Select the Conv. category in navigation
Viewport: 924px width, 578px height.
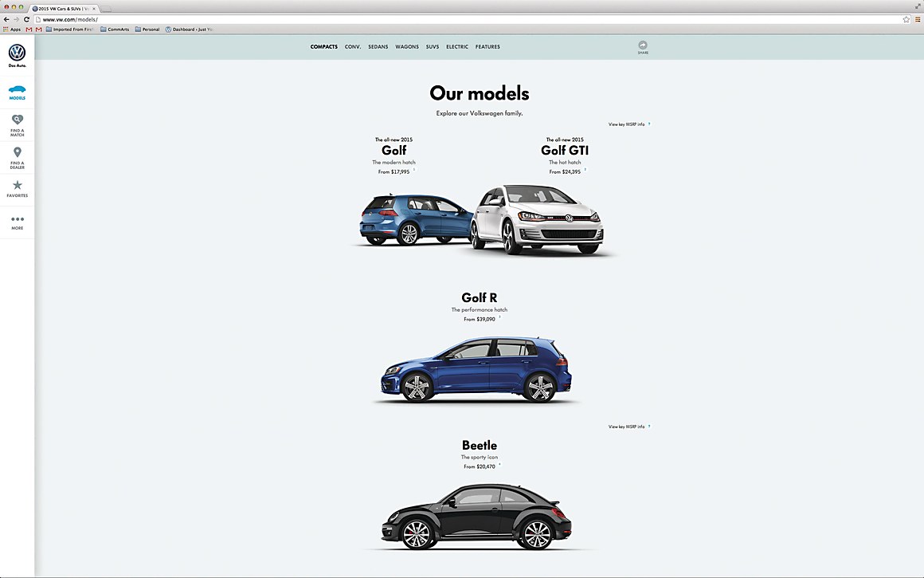click(353, 46)
